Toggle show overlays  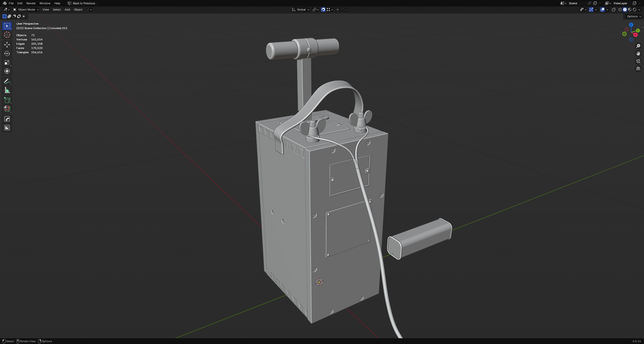pos(602,10)
